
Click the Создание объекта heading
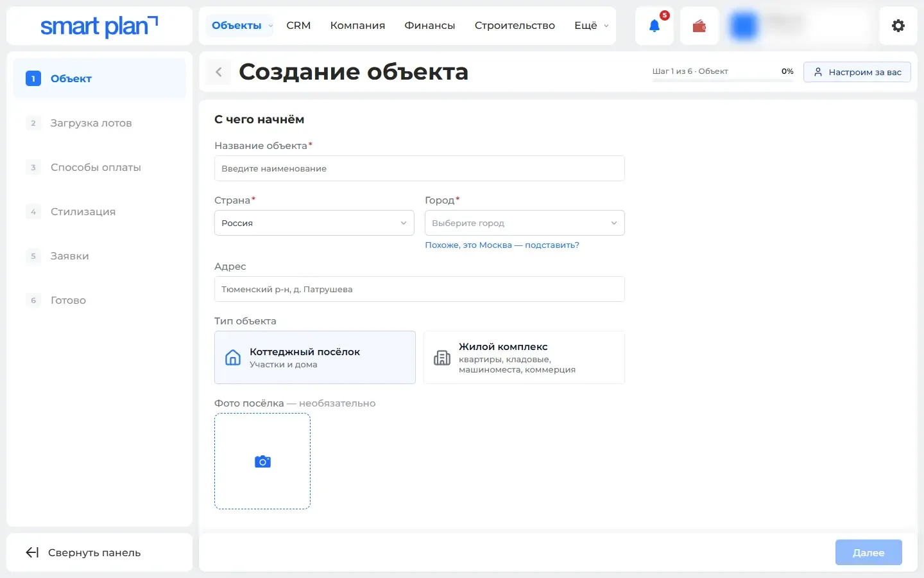point(354,72)
